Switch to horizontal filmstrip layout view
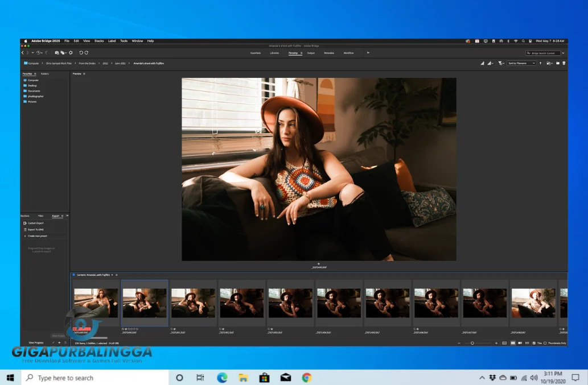588x385 pixels. click(520, 343)
